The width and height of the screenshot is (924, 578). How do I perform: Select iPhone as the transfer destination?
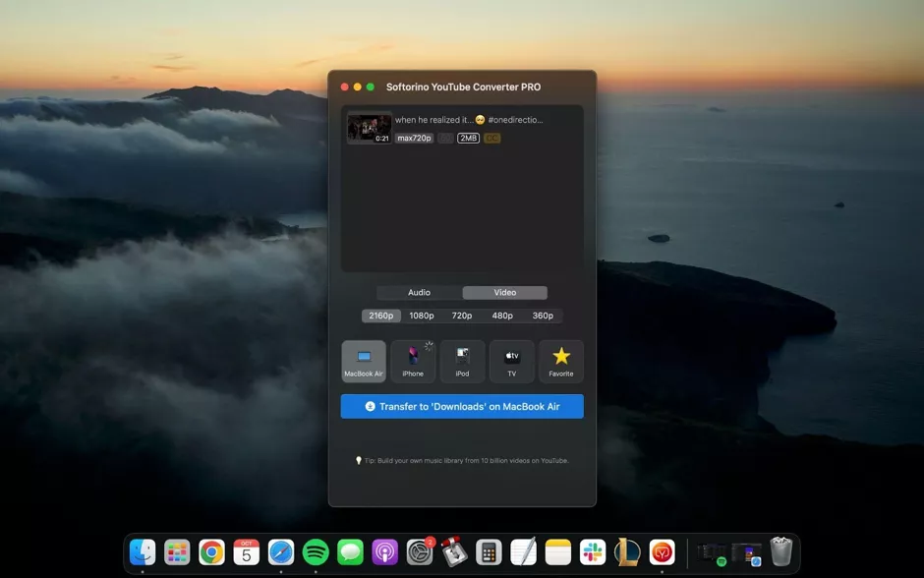413,361
